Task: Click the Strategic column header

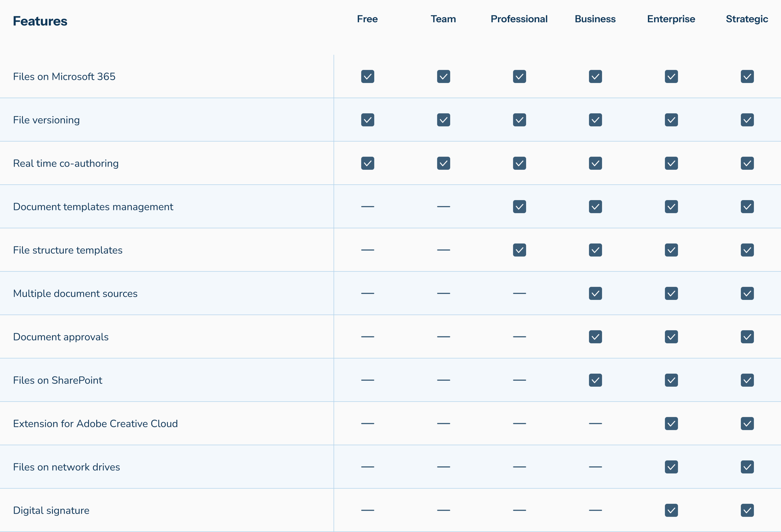Action: pos(747,19)
